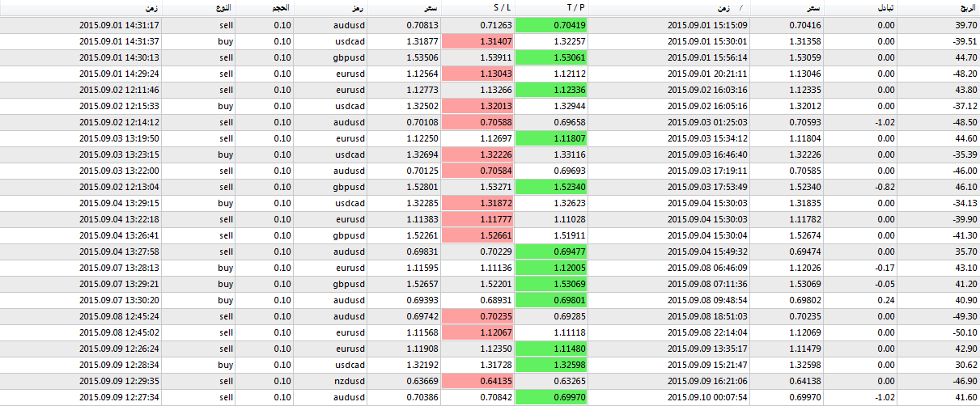
Task: Click open time 2015.09.07 13:30:20
Action: (119, 300)
